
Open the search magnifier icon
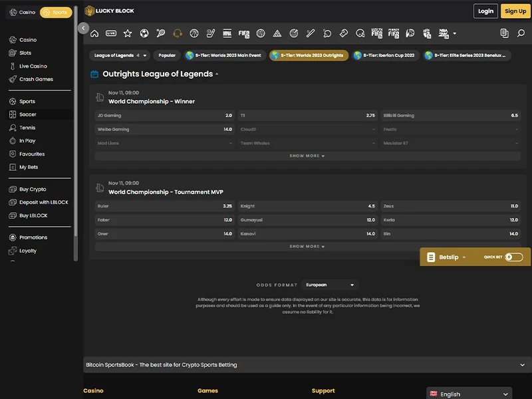[x=521, y=33]
